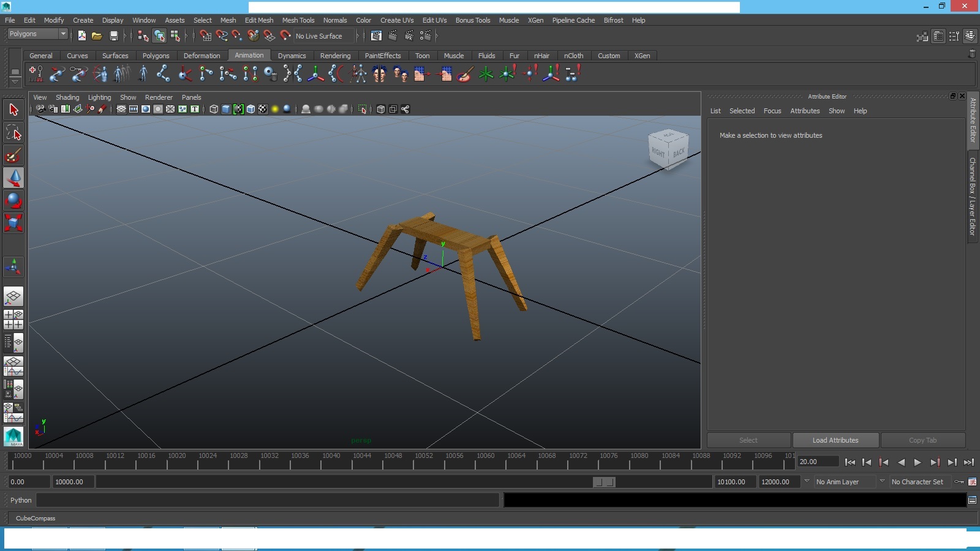Screen dimensions: 980x551
Task: Select the arrow Select tool
Action: click(x=13, y=110)
